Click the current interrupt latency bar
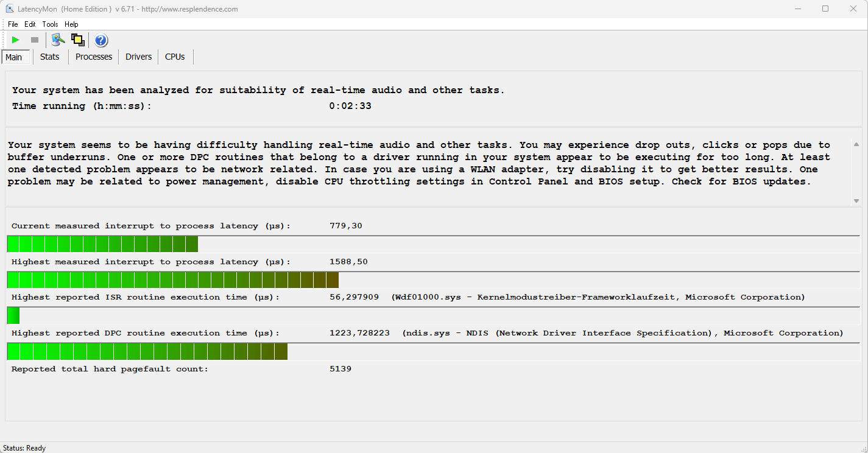The height and width of the screenshot is (453, 868). pyautogui.click(x=433, y=244)
